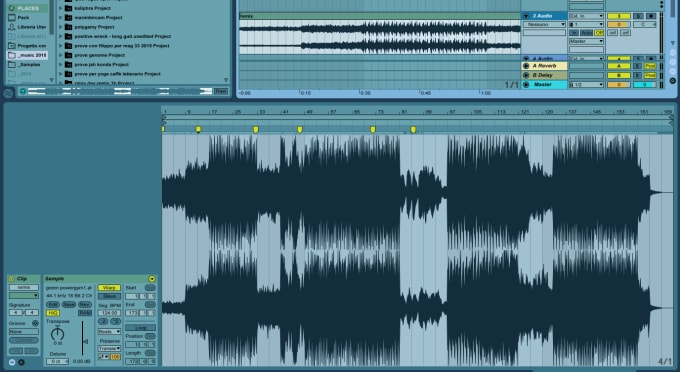
Task: Expand the marentecam Project folder
Action: (61, 18)
